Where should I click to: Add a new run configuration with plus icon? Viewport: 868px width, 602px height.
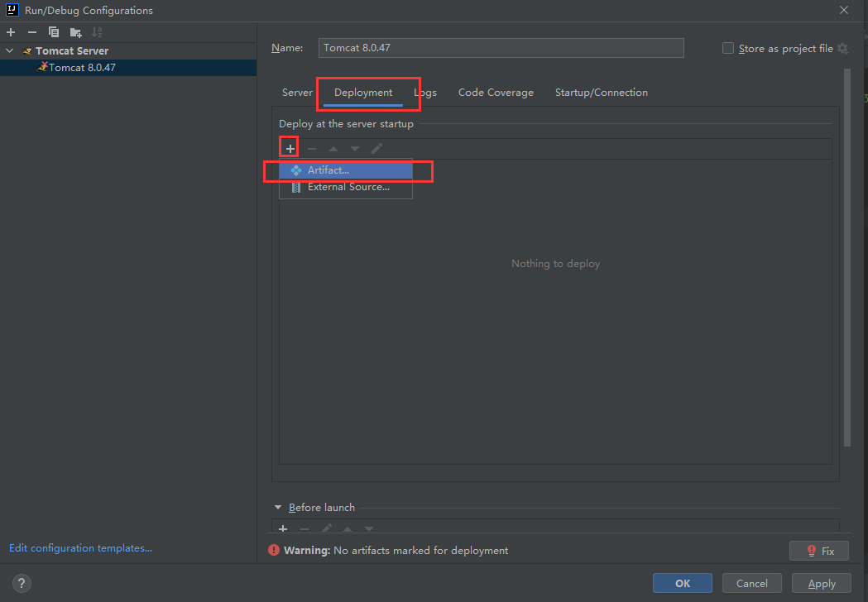tap(11, 32)
